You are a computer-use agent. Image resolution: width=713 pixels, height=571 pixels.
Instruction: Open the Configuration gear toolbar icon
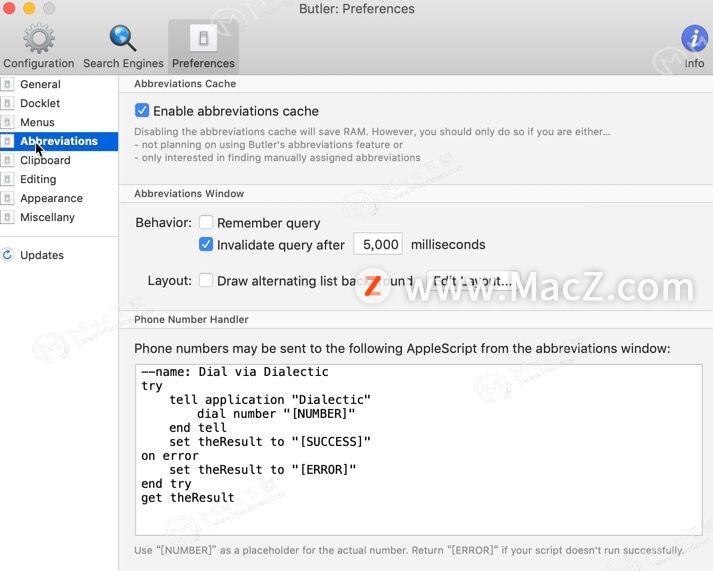point(39,38)
